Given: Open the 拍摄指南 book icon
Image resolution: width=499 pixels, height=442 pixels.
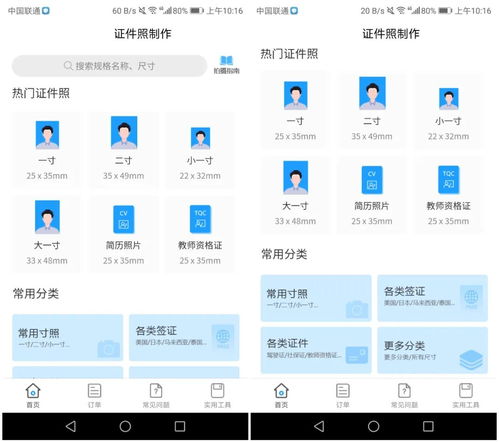Looking at the screenshot, I should 226,65.
